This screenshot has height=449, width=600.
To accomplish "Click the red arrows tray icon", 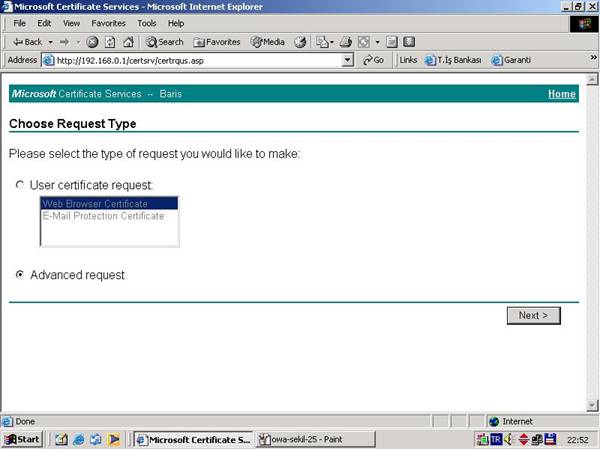I will point(523,439).
